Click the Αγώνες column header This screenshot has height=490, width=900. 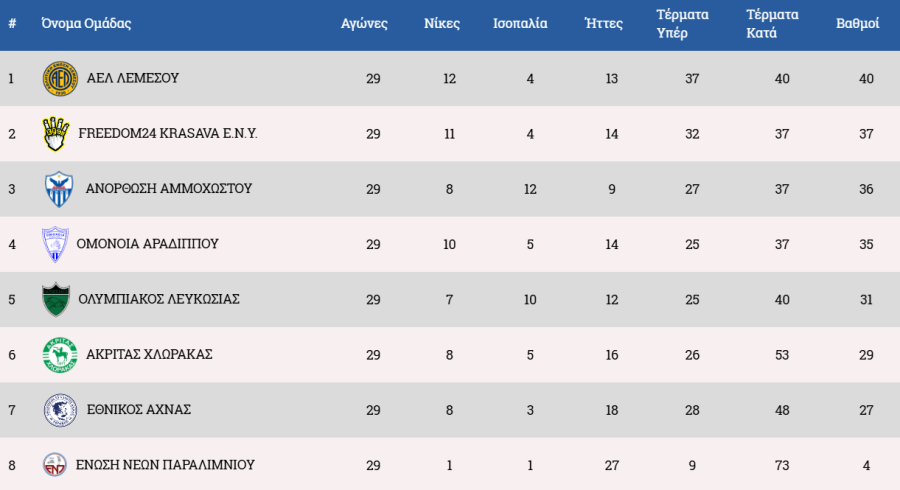pos(364,24)
